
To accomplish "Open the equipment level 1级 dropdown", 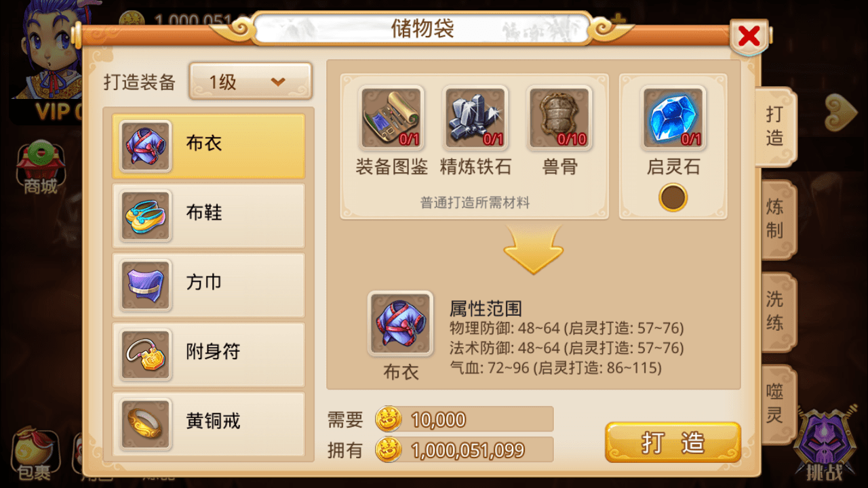I will coord(250,82).
